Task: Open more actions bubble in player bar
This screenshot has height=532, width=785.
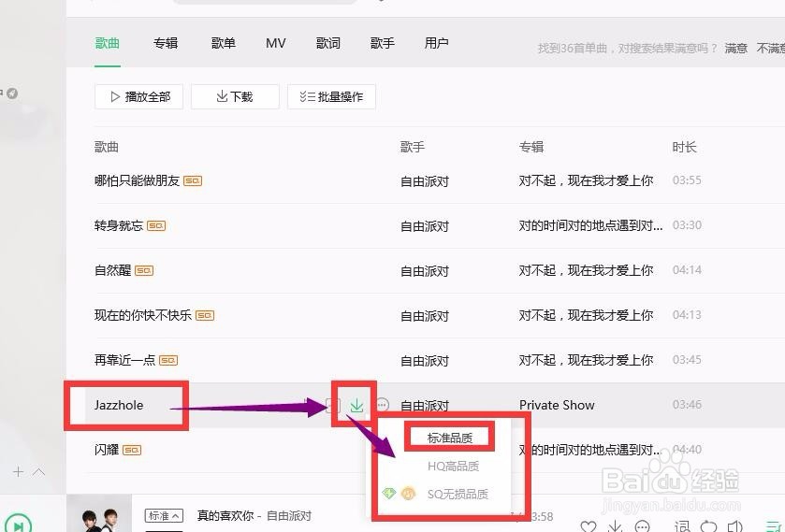Action: click(x=642, y=525)
